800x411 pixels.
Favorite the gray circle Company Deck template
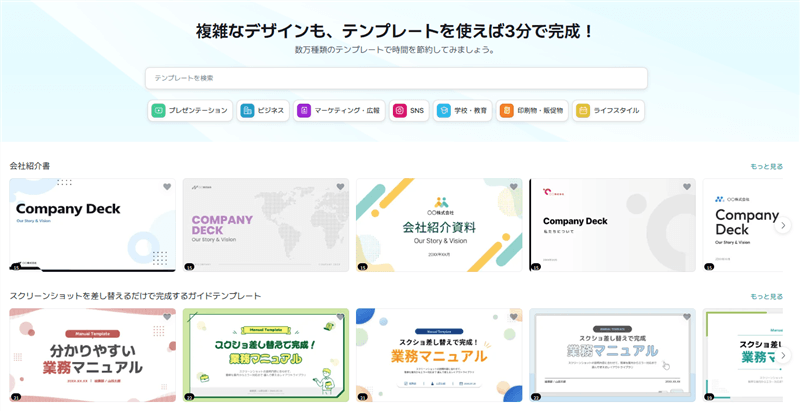[x=687, y=187]
